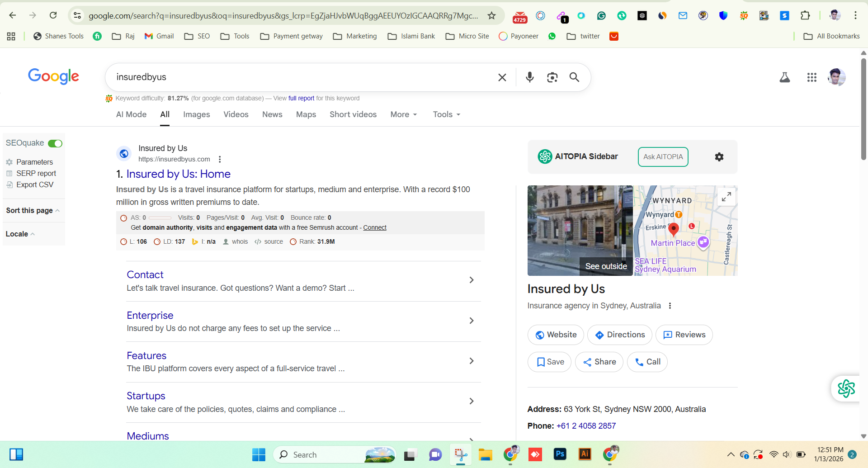Switch to AI Mode tab
The width and height of the screenshot is (868, 468).
[x=131, y=114]
